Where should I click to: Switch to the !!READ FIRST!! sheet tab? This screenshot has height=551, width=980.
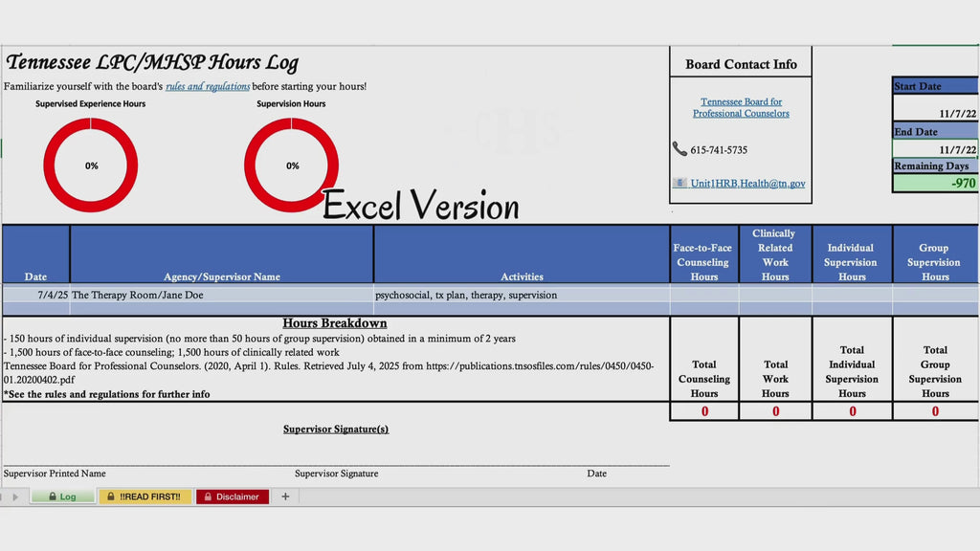point(145,496)
